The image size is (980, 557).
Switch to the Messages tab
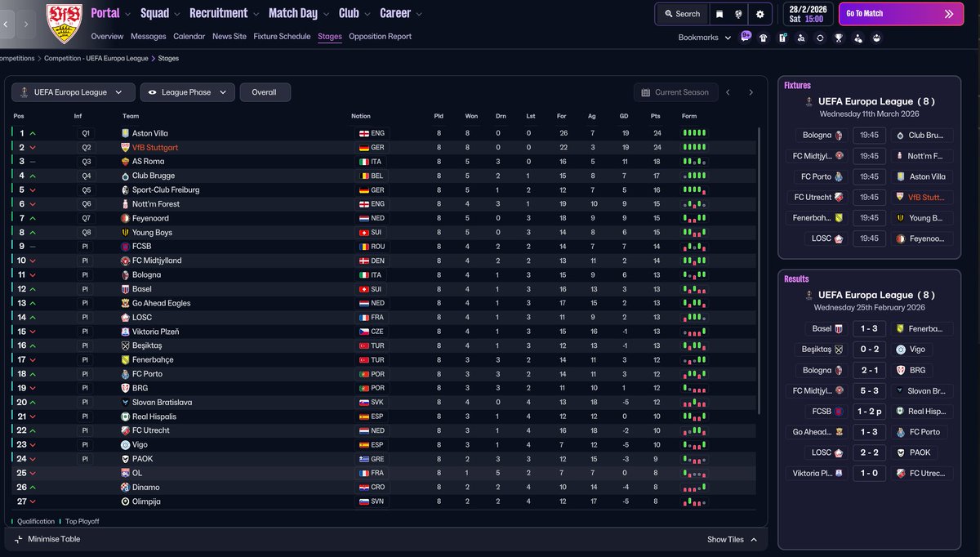[x=148, y=36]
